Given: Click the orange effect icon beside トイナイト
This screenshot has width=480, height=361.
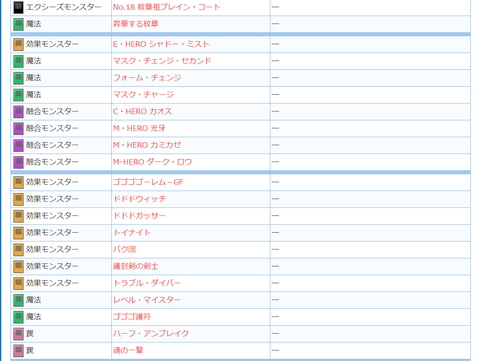Looking at the screenshot, I should tap(18, 233).
